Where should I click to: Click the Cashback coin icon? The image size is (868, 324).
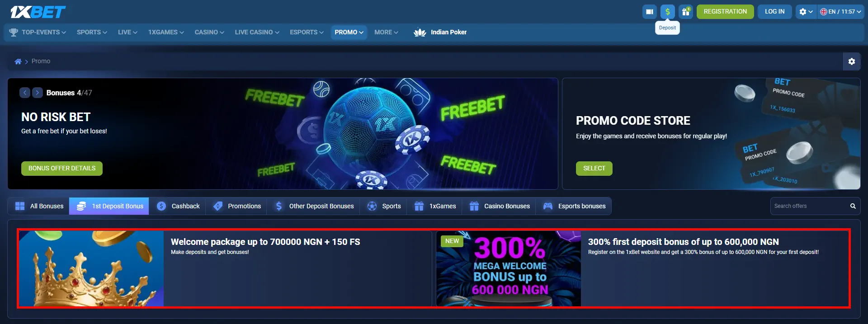click(161, 206)
